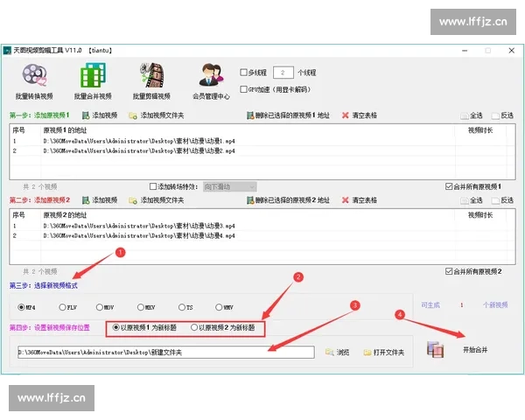Image resolution: width=525 pixels, height=420 pixels.
Task: Click 删除已选择的原视频2地址
Action: point(288,200)
